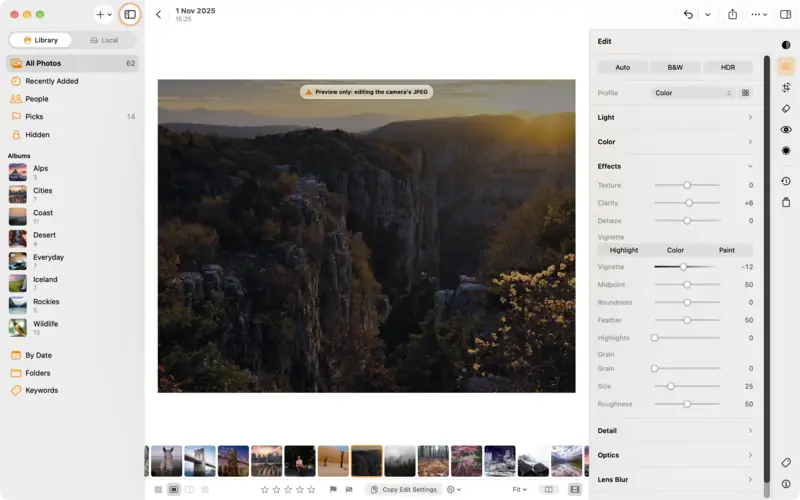Viewport: 800px width, 500px height.
Task: Click the Recently Added clock icon
Action: coord(16,81)
